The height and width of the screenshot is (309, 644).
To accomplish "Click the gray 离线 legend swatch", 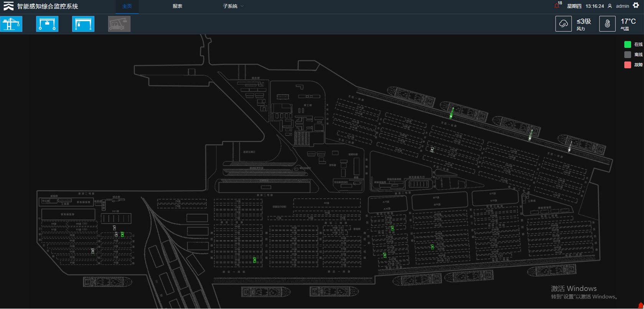I will [627, 55].
